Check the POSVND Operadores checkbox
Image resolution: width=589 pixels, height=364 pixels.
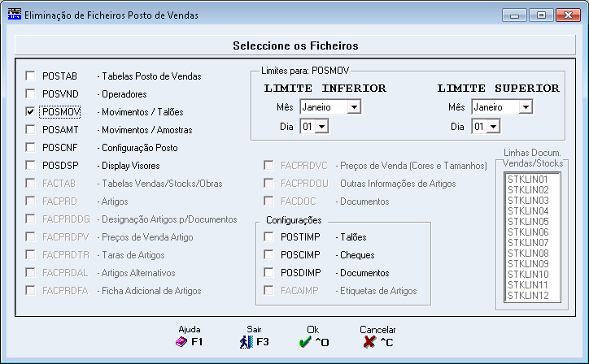tap(31, 93)
